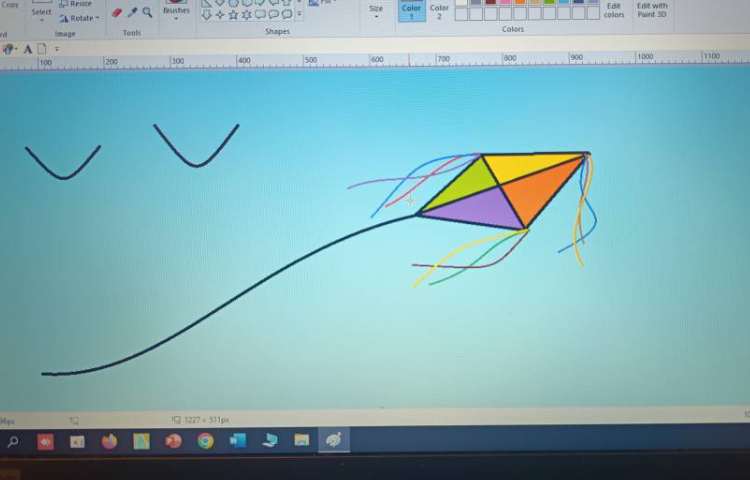Expand the Rotate dropdown menu
This screenshot has width=750, height=480.
coord(97,18)
